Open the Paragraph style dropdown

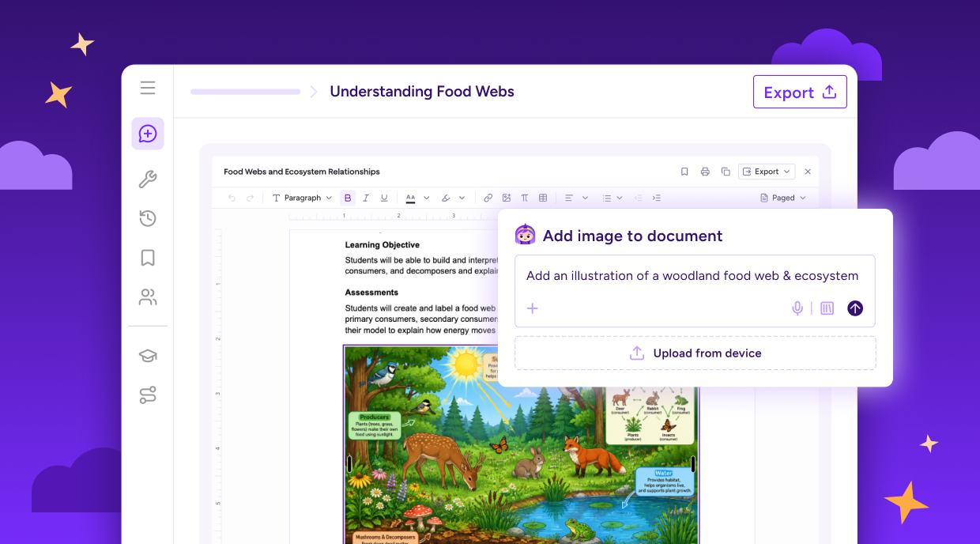pos(302,198)
